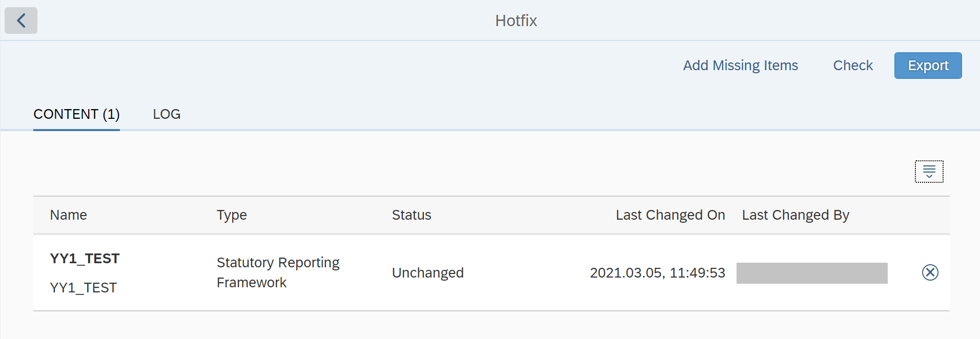Go back using the left chevron icon
The height and width of the screenshot is (339, 980).
pyautogui.click(x=21, y=20)
